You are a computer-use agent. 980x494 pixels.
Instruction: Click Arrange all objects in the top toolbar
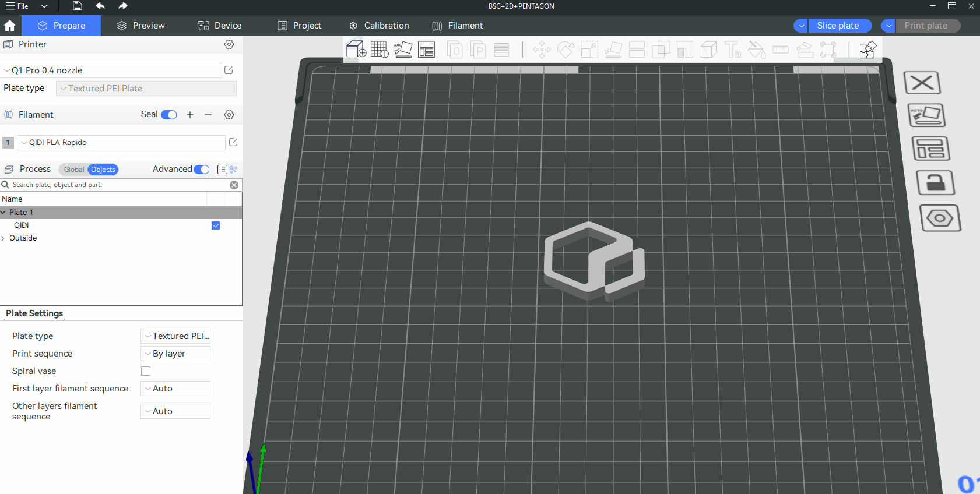[x=427, y=50]
